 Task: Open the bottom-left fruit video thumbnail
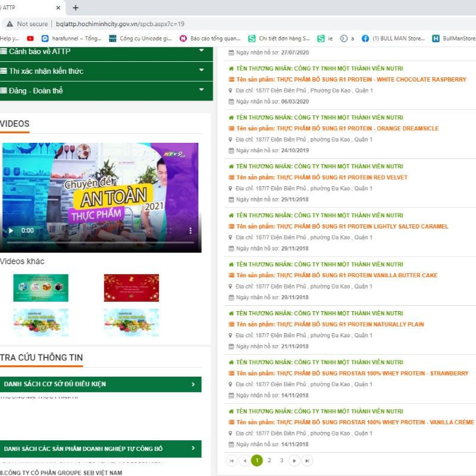pos(40,322)
